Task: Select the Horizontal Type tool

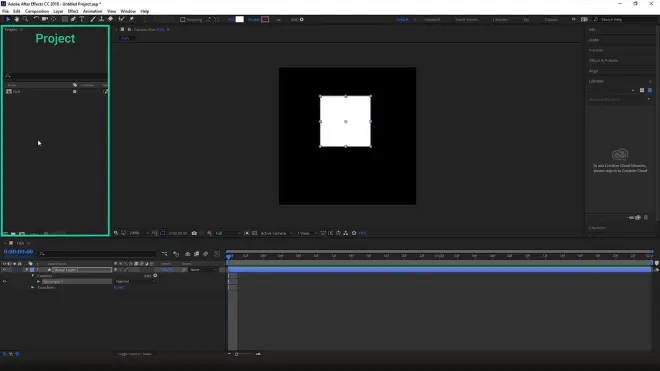Action: pos(82,19)
